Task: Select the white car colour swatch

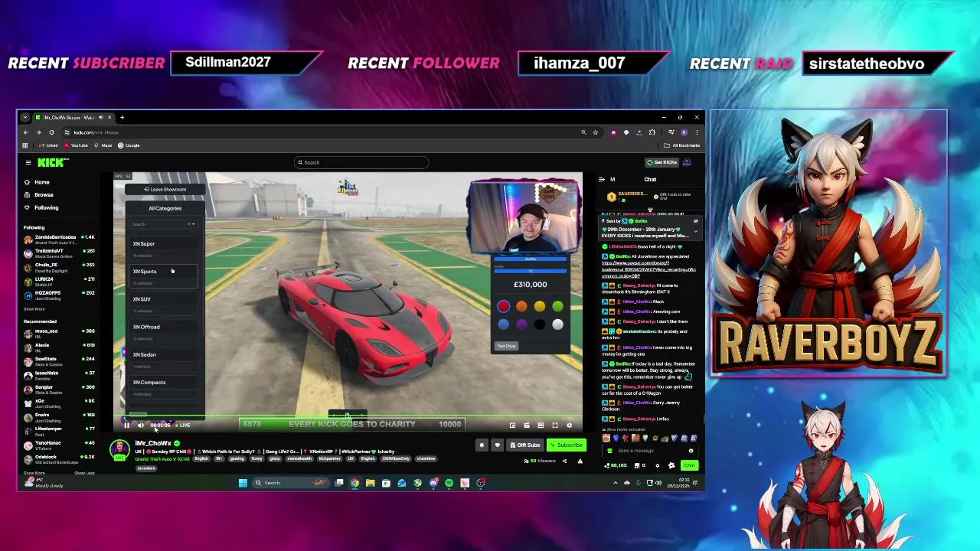Action: [557, 325]
